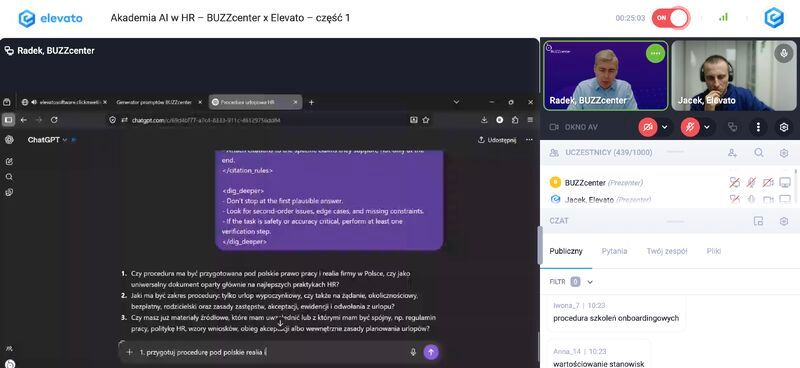Open browser hamburger menu
The width and height of the screenshot is (800, 368).
[530, 120]
